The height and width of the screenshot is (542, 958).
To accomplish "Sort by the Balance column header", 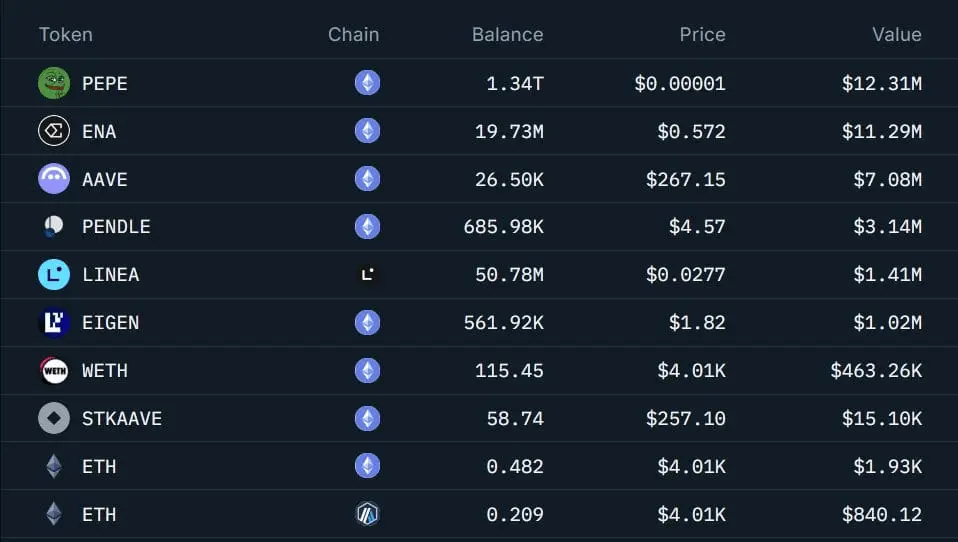I will click(x=508, y=35).
